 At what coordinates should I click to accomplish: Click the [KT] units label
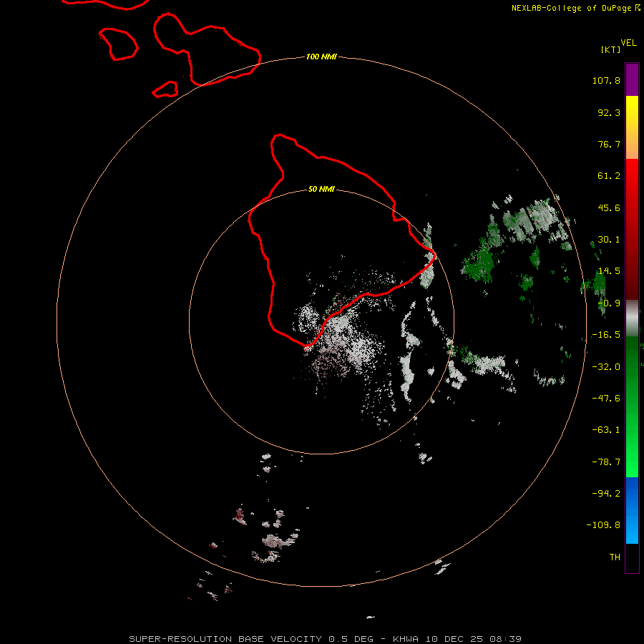click(611, 49)
